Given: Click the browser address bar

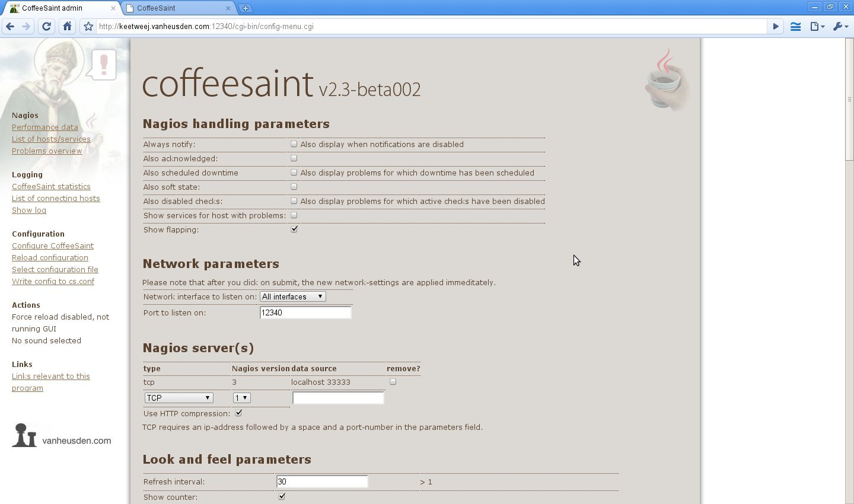Looking at the screenshot, I should pos(432,26).
